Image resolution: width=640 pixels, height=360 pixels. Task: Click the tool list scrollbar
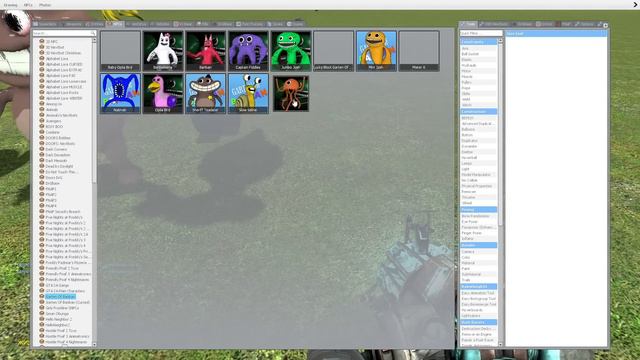(500, 135)
